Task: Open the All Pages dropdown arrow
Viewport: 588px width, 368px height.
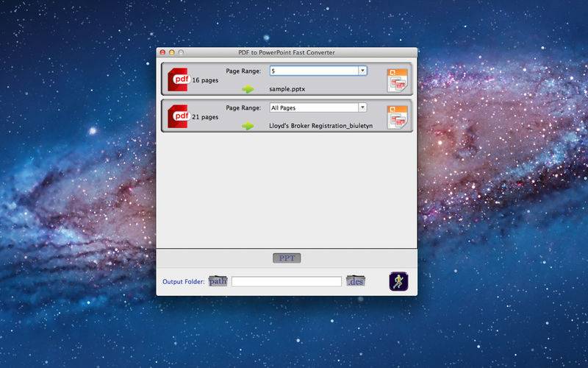Action: point(362,107)
